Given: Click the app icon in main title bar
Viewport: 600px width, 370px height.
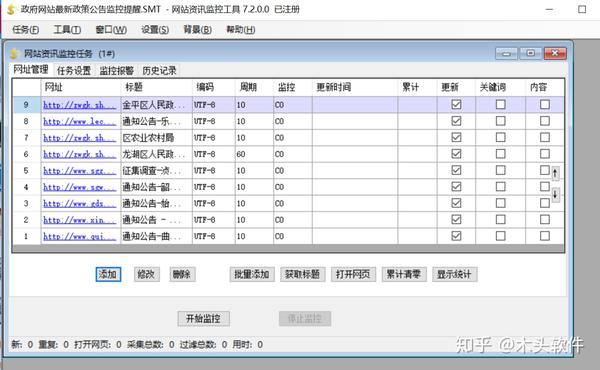Looking at the screenshot, I should click(11, 9).
